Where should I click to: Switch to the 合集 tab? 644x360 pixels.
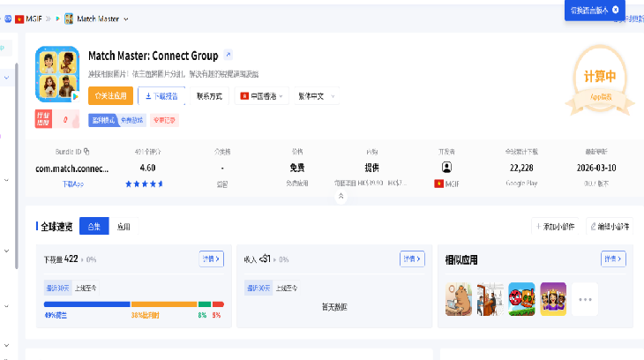[94, 227]
